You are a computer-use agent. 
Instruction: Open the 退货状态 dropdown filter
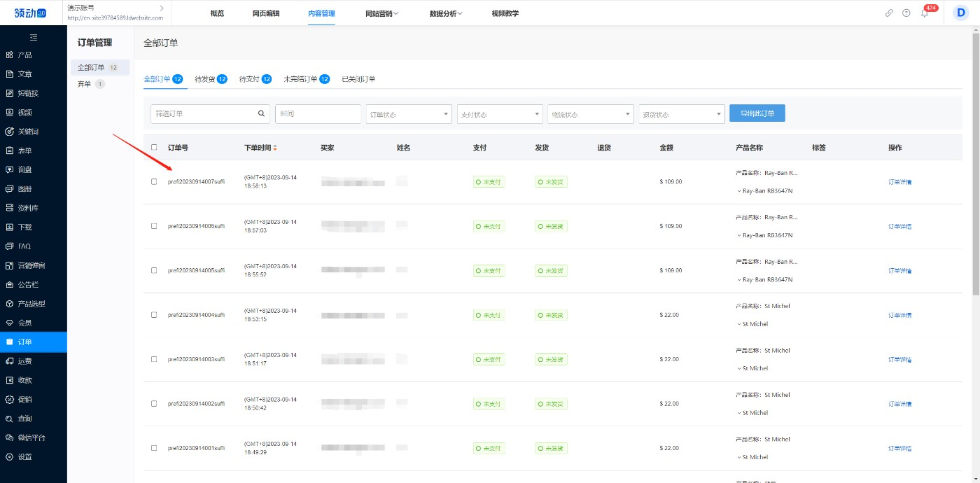pyautogui.click(x=681, y=114)
